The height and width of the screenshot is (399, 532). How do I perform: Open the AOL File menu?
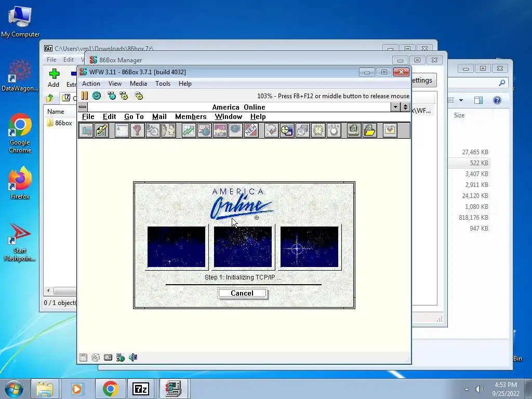88,117
